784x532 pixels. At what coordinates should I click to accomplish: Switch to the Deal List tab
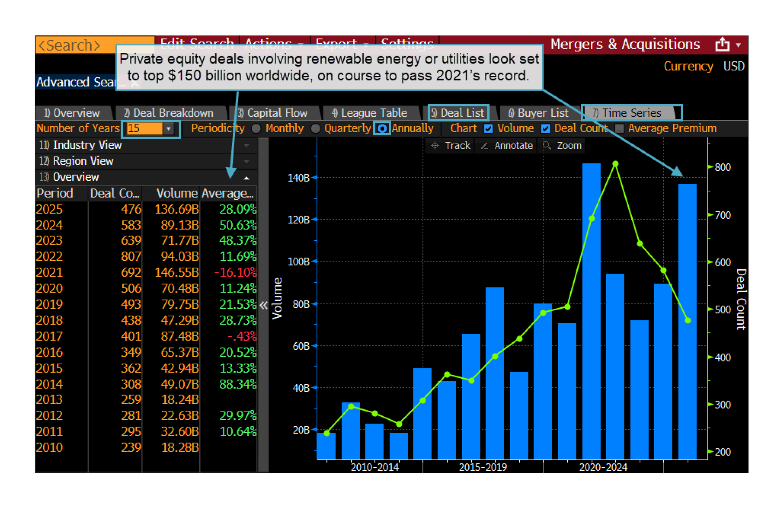(458, 113)
